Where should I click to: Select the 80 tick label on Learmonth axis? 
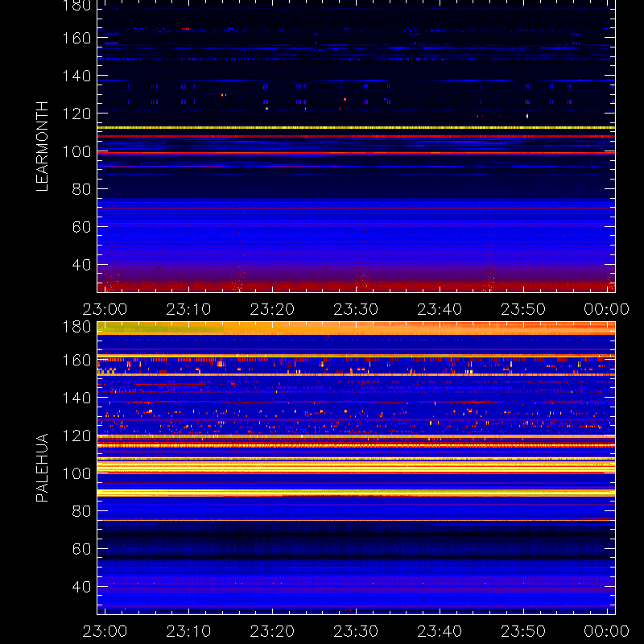coord(81,189)
